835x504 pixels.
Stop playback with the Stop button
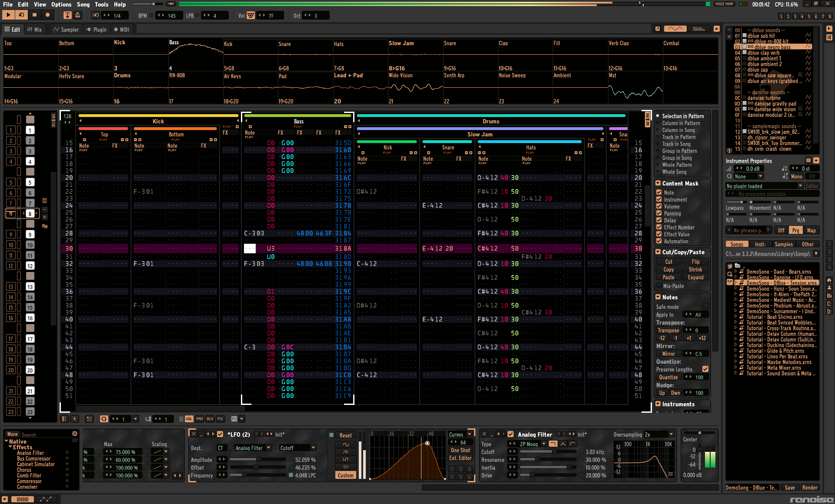click(x=34, y=15)
